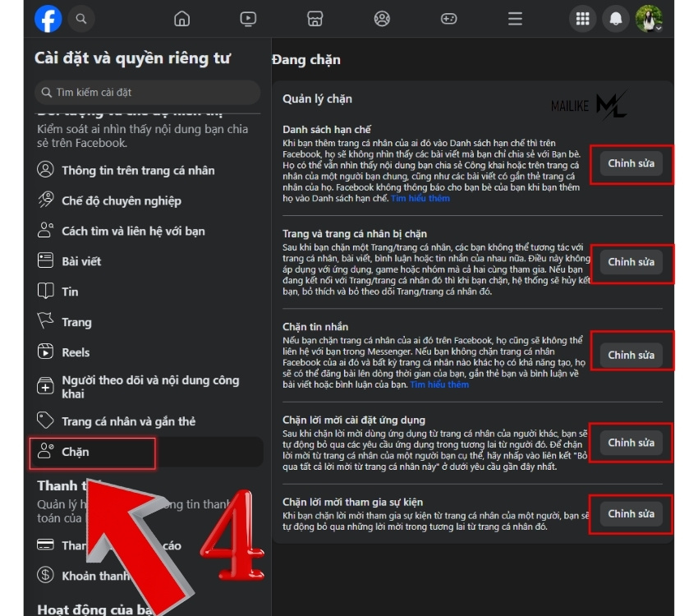Select the Trang menu item
The width and height of the screenshot is (698, 616).
coord(76,322)
